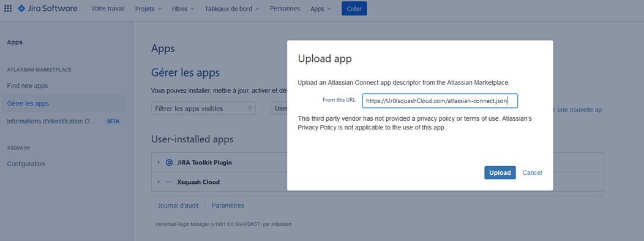Expand the JIRA Toolkit Plugin row
This screenshot has height=241, width=644.
[x=159, y=163]
